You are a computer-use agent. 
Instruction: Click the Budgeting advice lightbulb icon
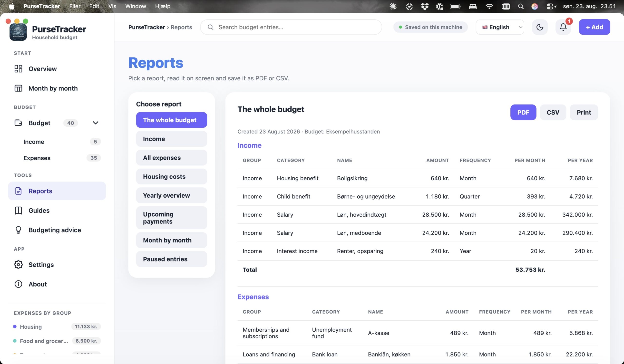(x=18, y=230)
